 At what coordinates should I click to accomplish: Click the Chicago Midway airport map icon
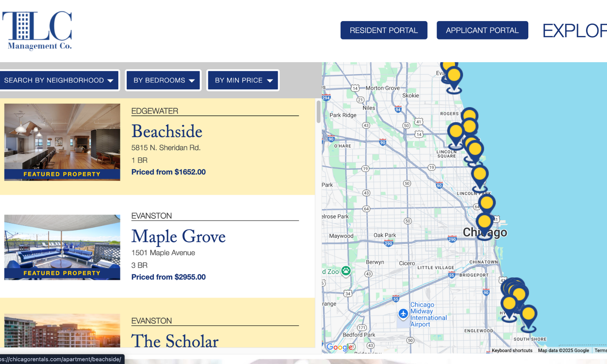point(403,313)
